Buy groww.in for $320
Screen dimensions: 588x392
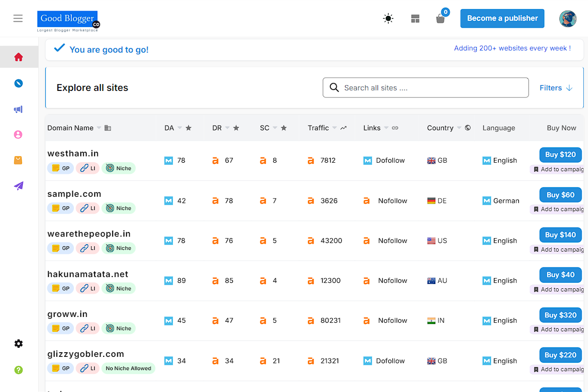560,315
